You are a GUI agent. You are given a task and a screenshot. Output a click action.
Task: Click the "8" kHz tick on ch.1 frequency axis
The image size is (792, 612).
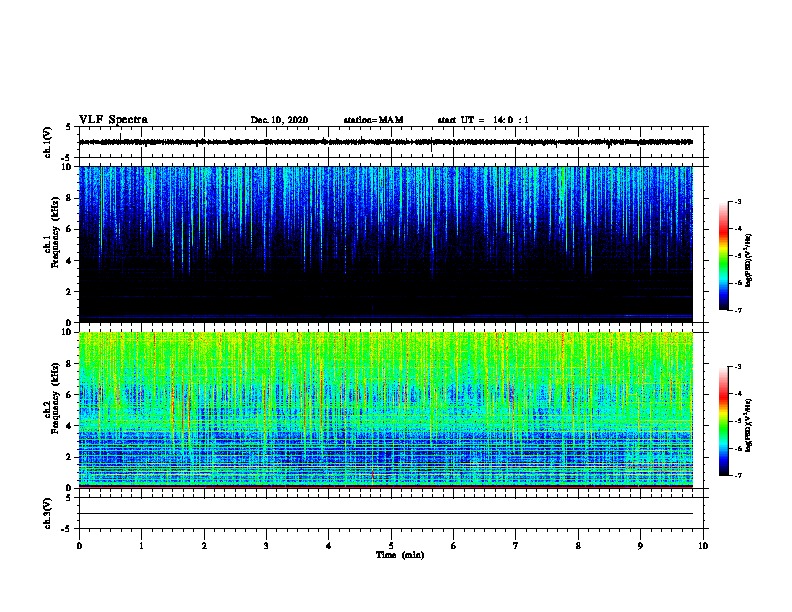click(x=69, y=198)
